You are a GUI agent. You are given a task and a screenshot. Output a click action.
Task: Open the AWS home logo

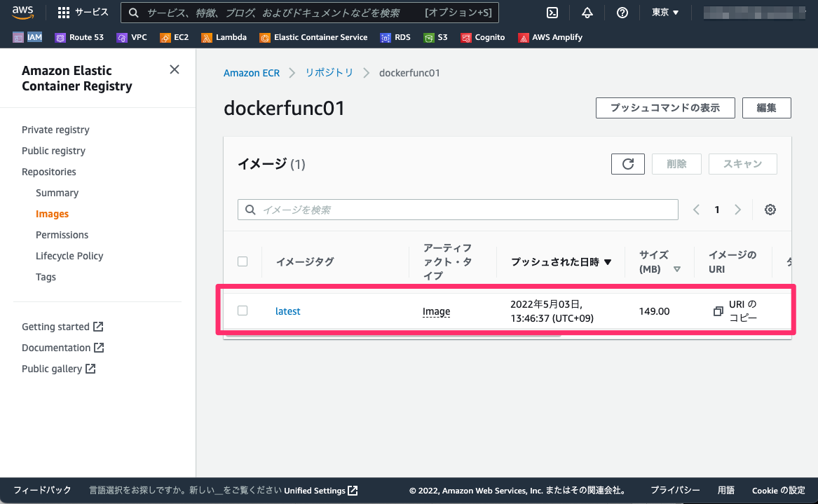[x=23, y=13]
